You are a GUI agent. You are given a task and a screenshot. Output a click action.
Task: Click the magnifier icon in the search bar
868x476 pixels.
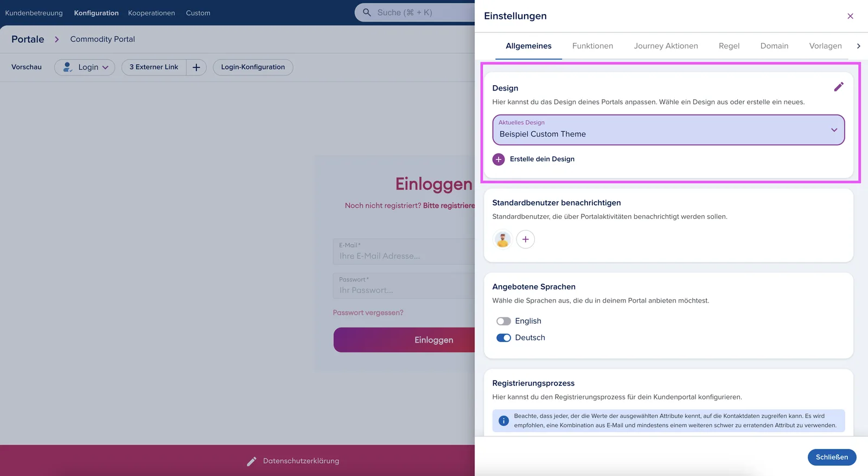pos(367,12)
